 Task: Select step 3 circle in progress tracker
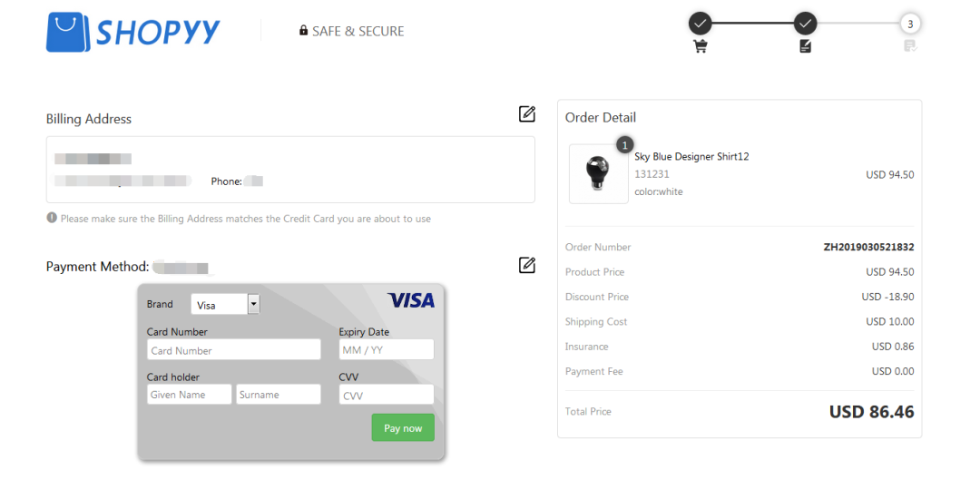click(x=910, y=24)
